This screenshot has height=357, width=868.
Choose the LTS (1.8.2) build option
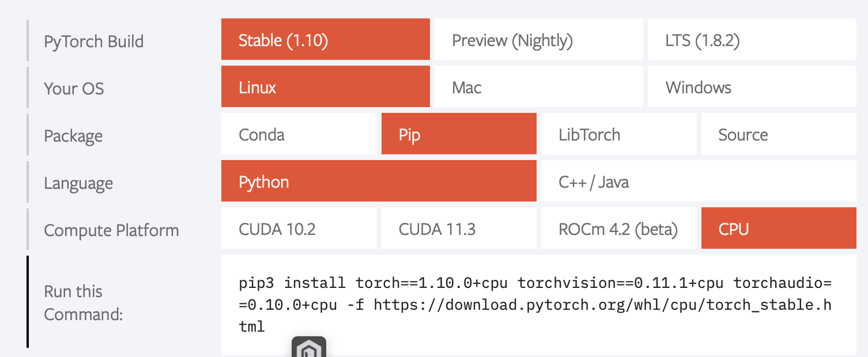pos(750,39)
